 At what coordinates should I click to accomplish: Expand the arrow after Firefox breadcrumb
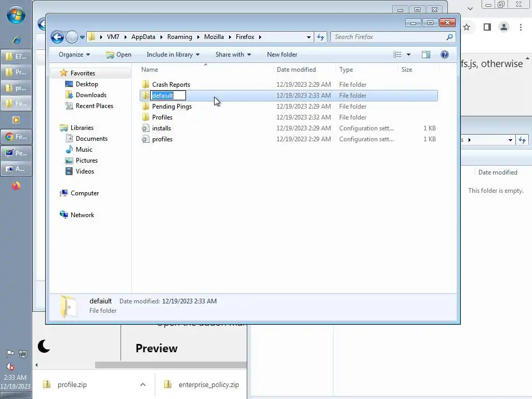(260, 37)
